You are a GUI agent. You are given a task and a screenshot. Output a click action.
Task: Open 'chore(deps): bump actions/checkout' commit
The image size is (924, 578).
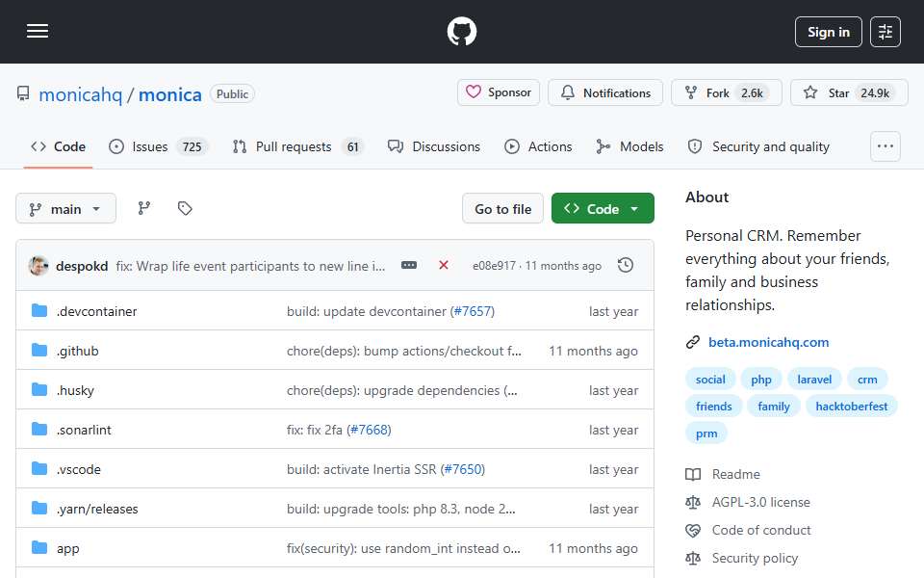coord(403,351)
